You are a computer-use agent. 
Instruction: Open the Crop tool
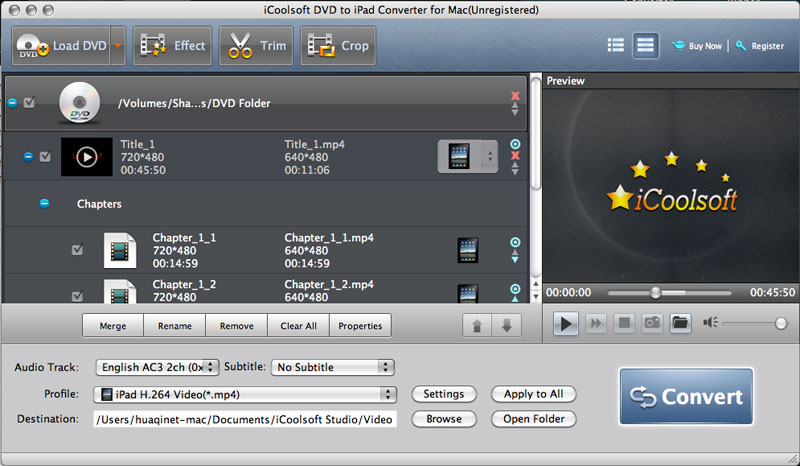[338, 45]
